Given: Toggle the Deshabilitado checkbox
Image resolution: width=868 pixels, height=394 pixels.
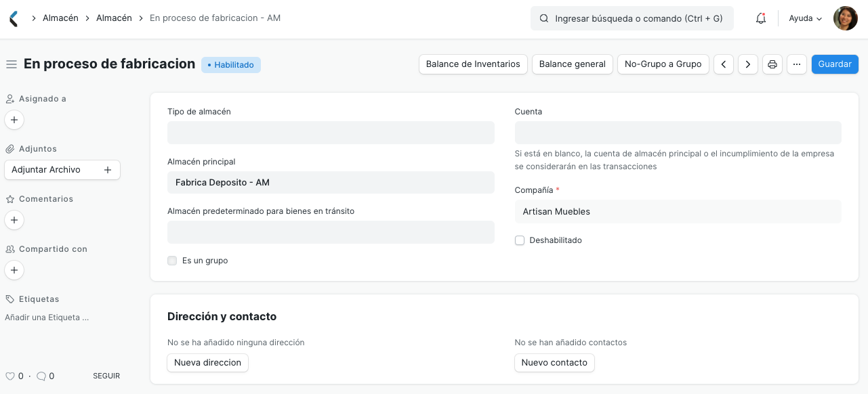Looking at the screenshot, I should tap(520, 240).
